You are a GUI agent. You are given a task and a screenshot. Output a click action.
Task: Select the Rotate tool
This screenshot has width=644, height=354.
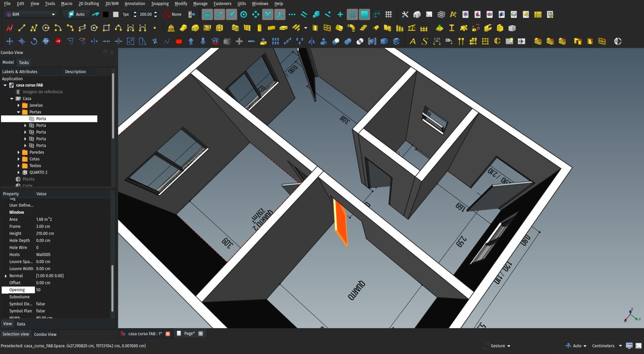click(34, 42)
